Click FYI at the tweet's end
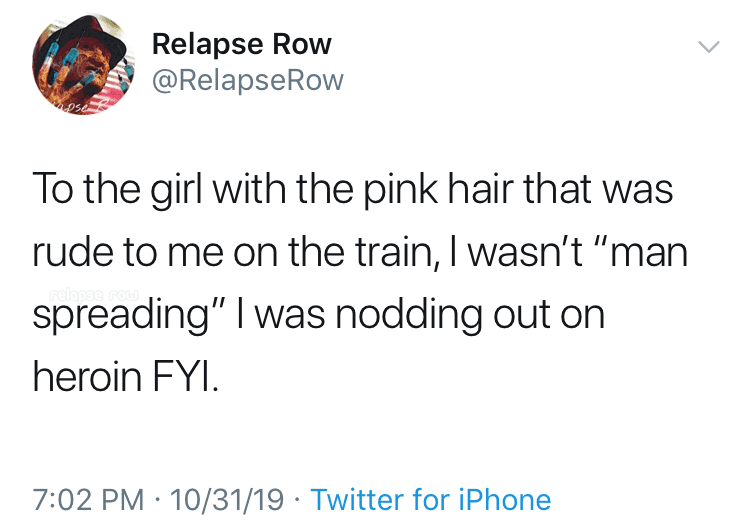The width and height of the screenshot is (750, 527). point(186,376)
